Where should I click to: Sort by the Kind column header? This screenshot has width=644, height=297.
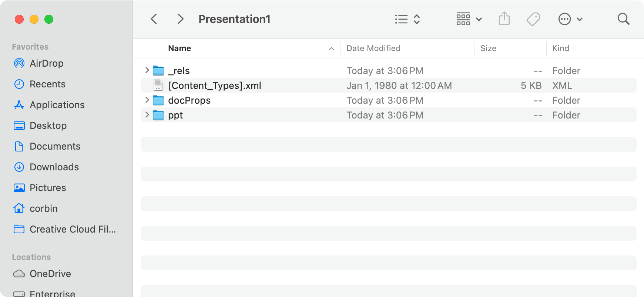point(561,49)
